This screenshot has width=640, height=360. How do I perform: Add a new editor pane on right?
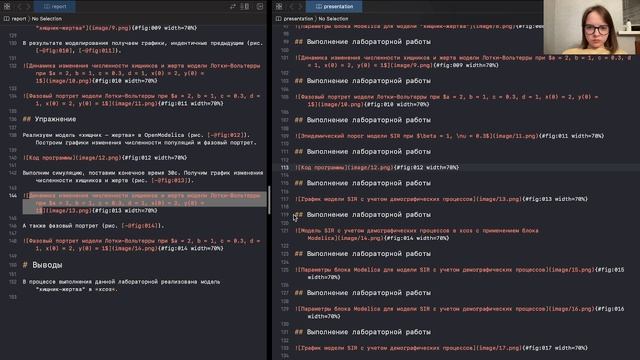click(260, 6)
